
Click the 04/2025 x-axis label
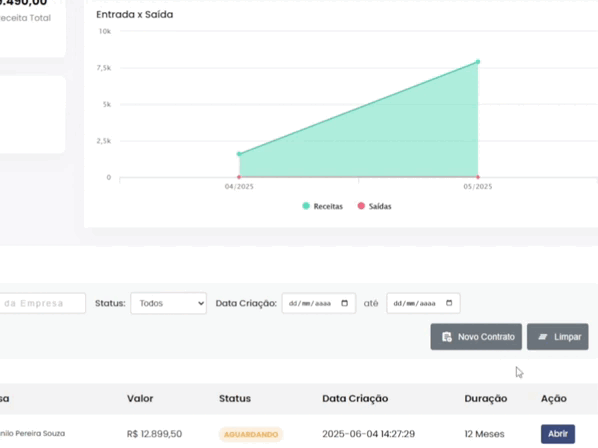(239, 186)
